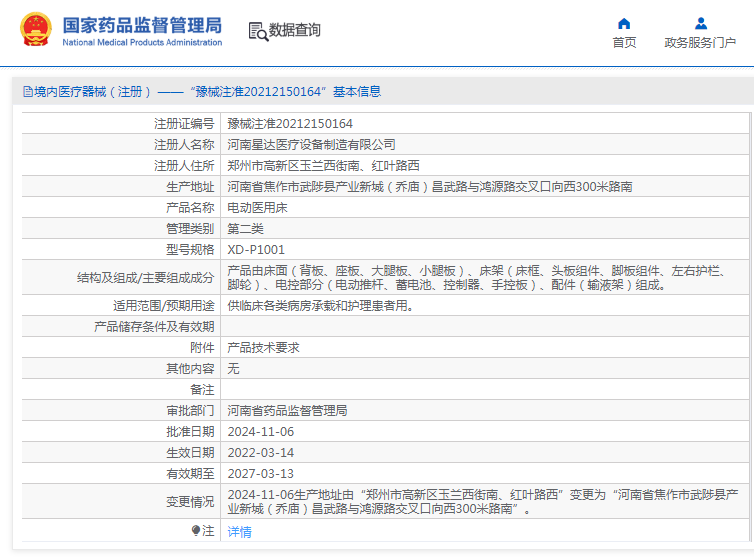This screenshot has width=754, height=558.
Task: Open the 数据查询 link
Action: tap(294, 30)
